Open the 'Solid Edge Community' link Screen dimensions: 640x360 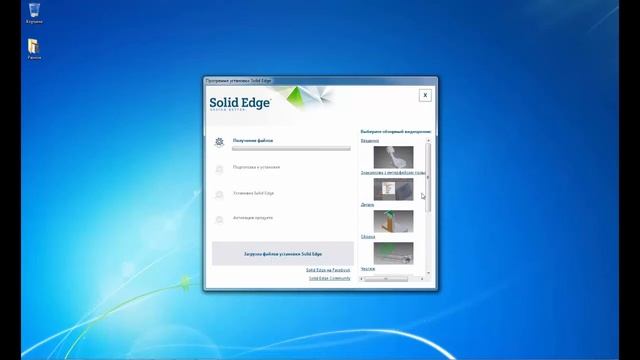(x=330, y=278)
